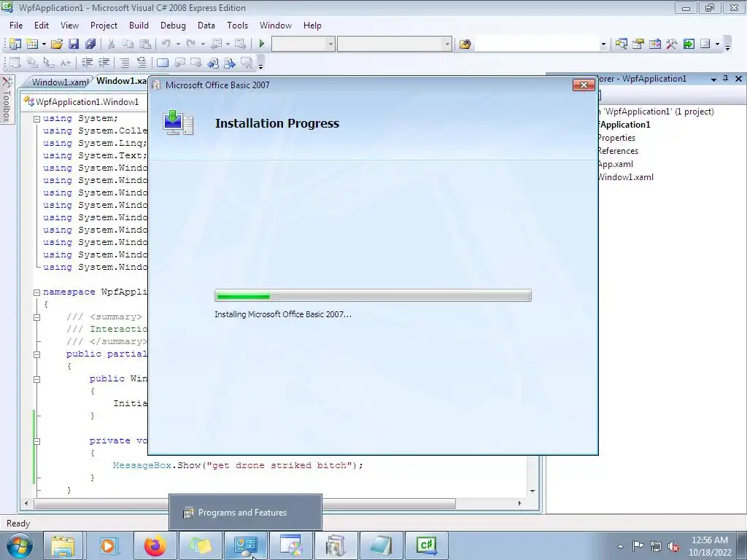Open the Add New Item dropdown arrow
The image size is (747, 560).
coord(44,44)
